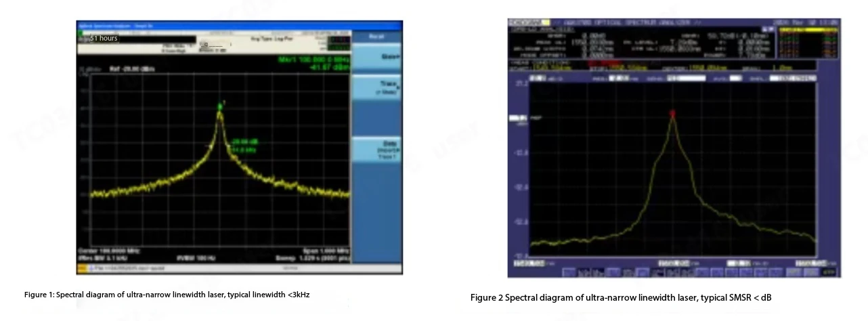Click the Sweep 1.229 s readout
Image resolution: width=868 pixels, height=321 pixels.
point(312,258)
